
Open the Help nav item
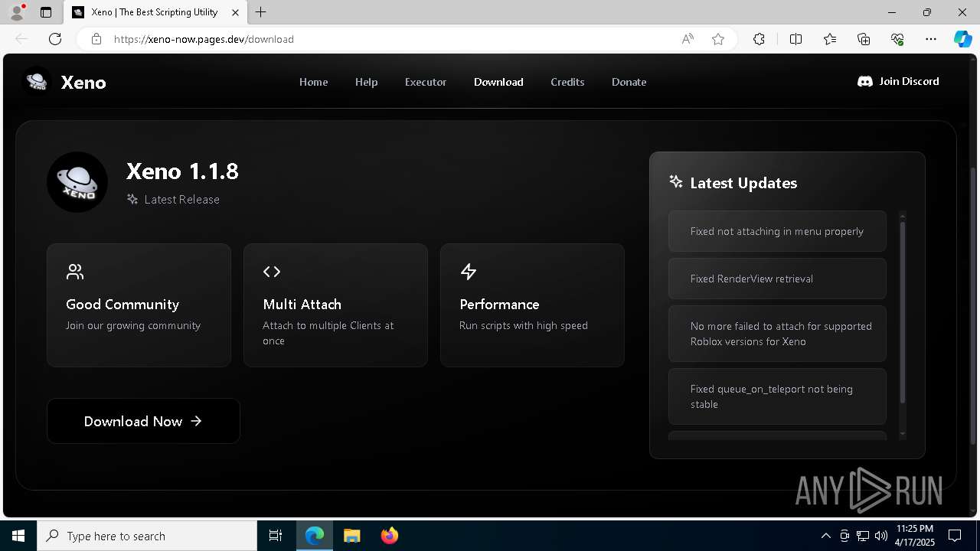[366, 82]
